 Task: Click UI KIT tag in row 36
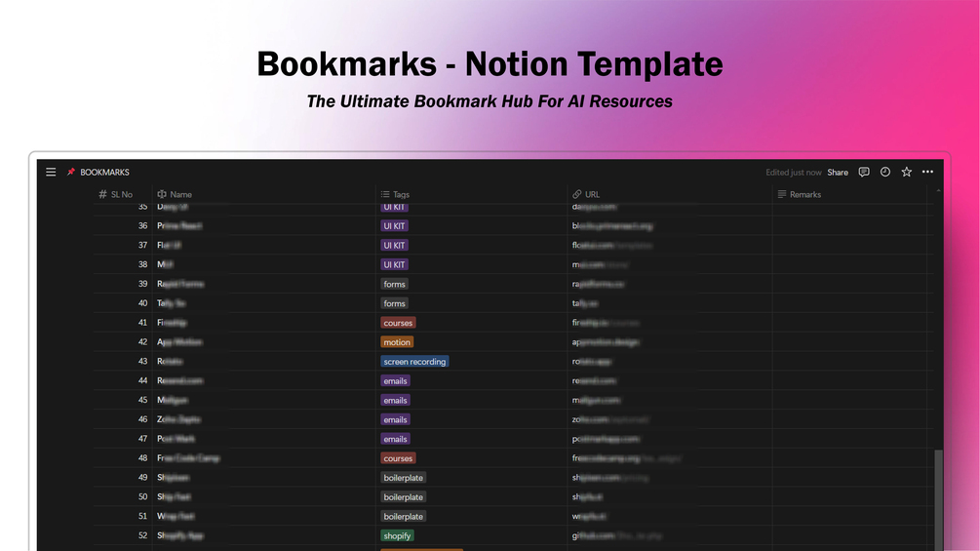coord(394,225)
